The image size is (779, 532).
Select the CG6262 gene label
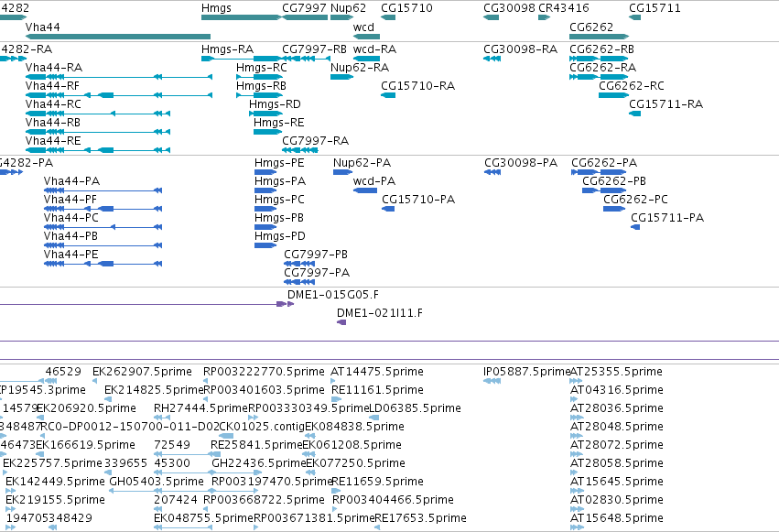click(x=591, y=27)
